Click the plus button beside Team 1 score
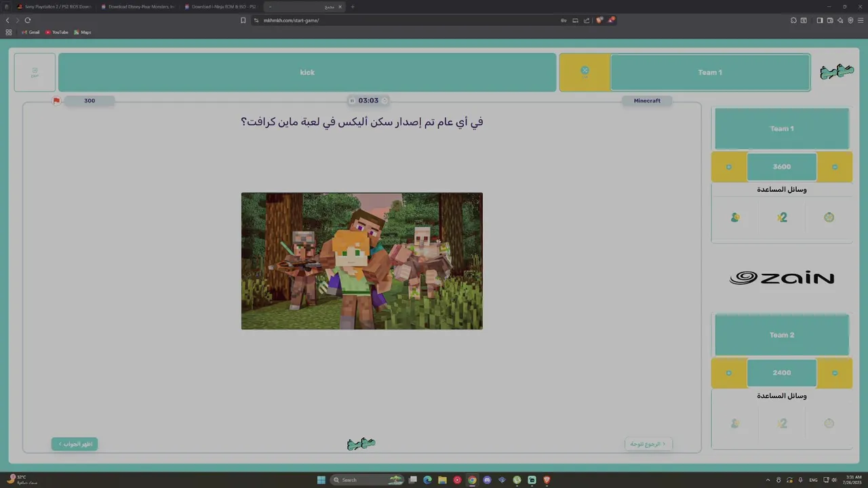Image resolution: width=868 pixels, height=488 pixels. point(729,167)
